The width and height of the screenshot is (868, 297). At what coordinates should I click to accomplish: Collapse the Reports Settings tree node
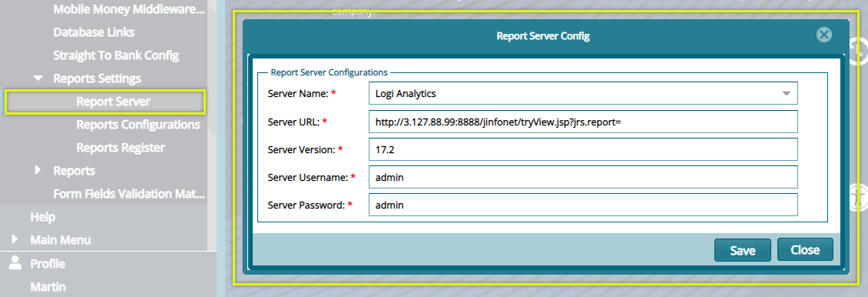pos(38,78)
